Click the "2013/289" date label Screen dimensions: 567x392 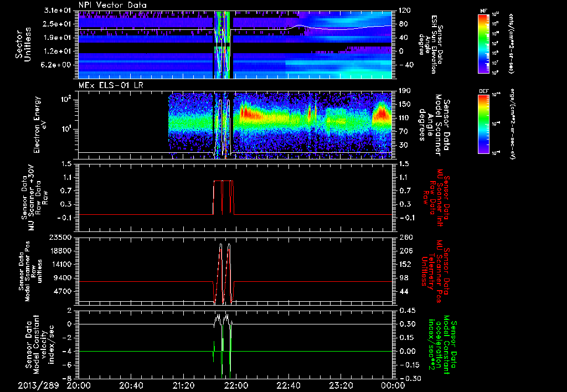click(38, 385)
